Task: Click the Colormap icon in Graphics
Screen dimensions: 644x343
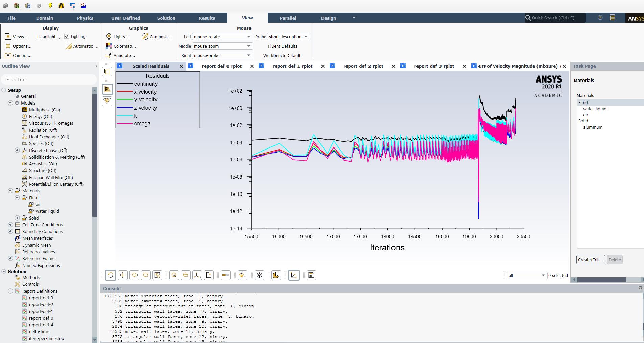Action: click(109, 46)
